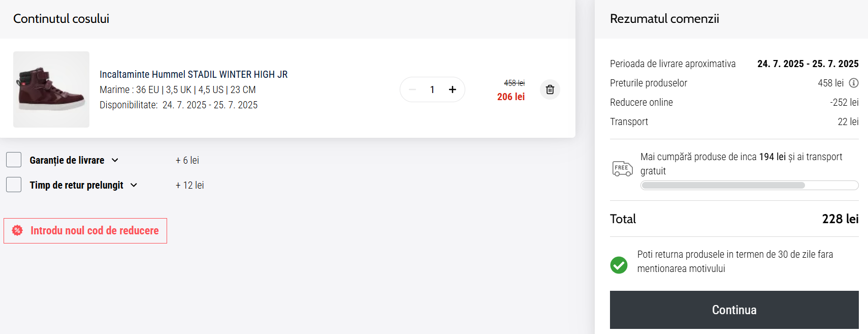The height and width of the screenshot is (334, 868).
Task: Delete the Hummel shoe with trash icon
Action: click(550, 89)
